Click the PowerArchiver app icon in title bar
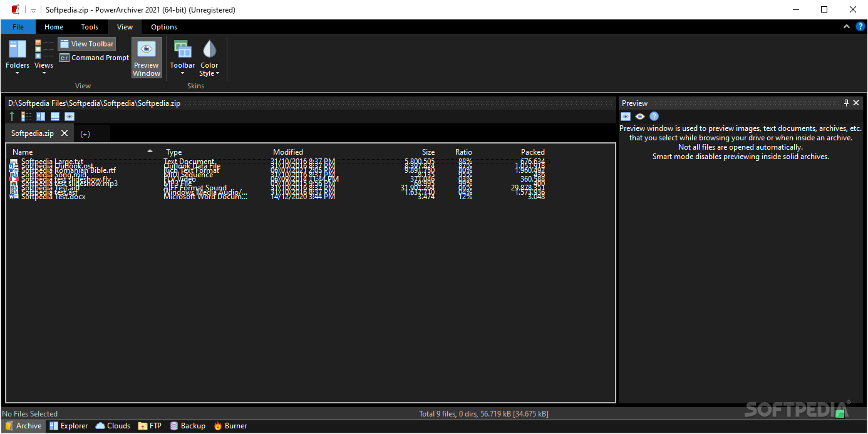 pyautogui.click(x=15, y=9)
